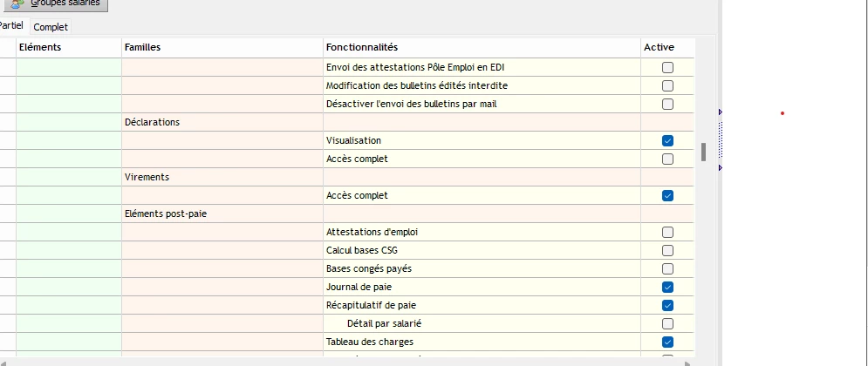Viewport: 868px width, 366px height.
Task: Click the vertical scrollbar thumb
Action: (703, 152)
